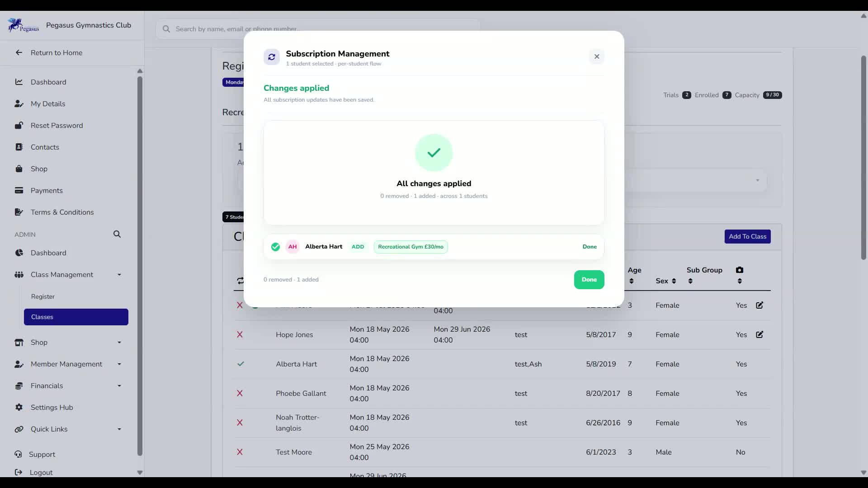Image resolution: width=868 pixels, height=488 pixels.
Task: Click the admin search magnifier icon
Action: coord(117,234)
